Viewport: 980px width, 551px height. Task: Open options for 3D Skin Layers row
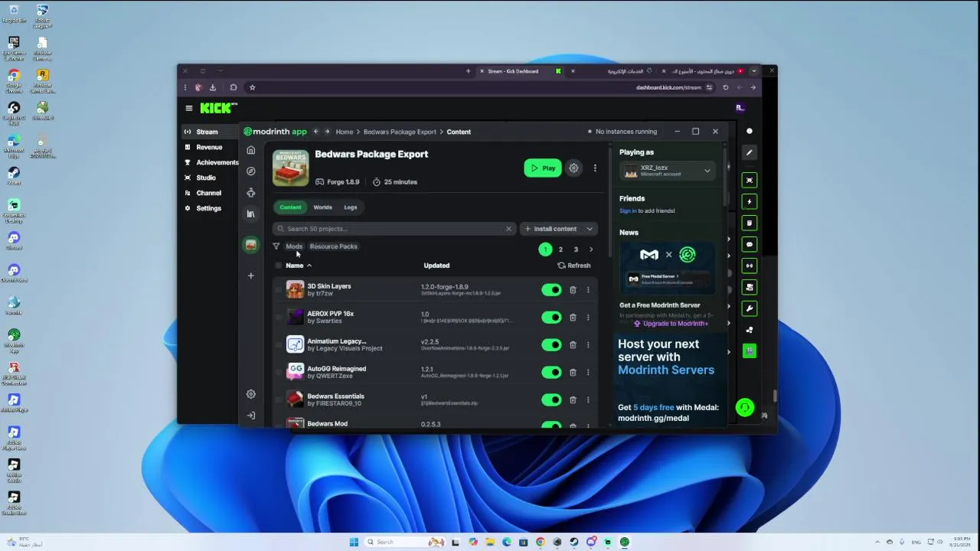coord(588,290)
